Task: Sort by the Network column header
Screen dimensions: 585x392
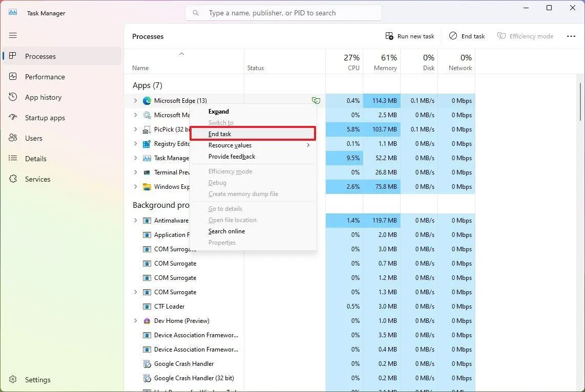Action: coord(456,61)
